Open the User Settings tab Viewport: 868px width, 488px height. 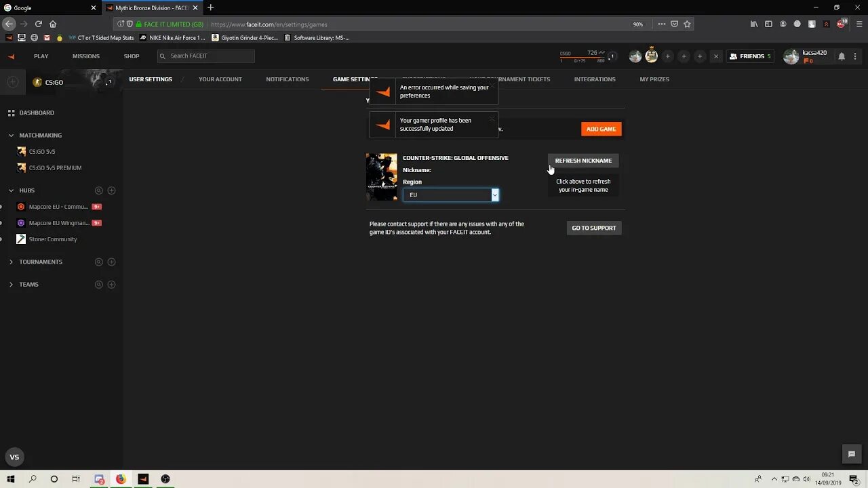(151, 79)
